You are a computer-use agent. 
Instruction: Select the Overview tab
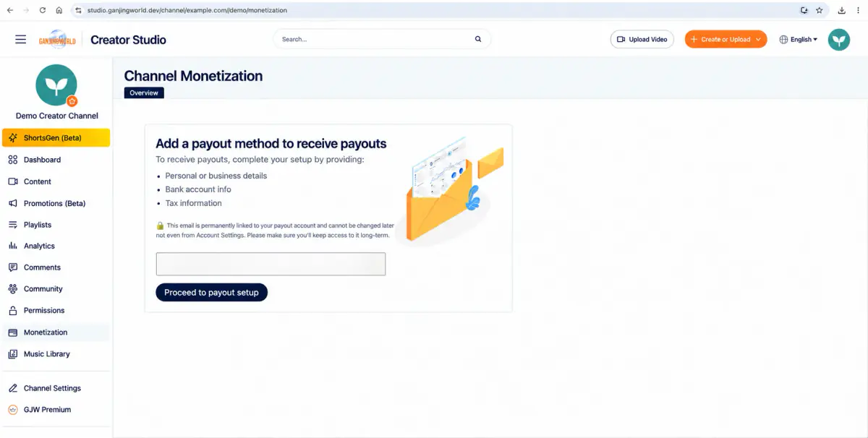pos(144,93)
